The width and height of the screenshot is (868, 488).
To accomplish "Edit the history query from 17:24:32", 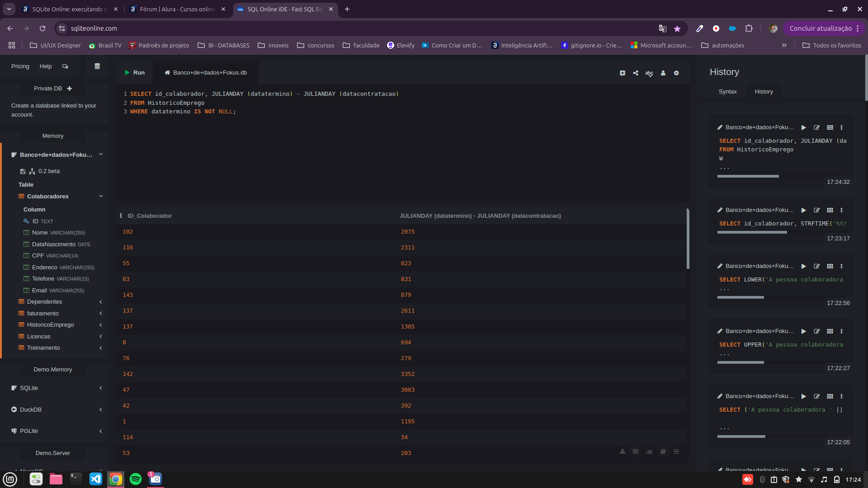I will (x=816, y=128).
